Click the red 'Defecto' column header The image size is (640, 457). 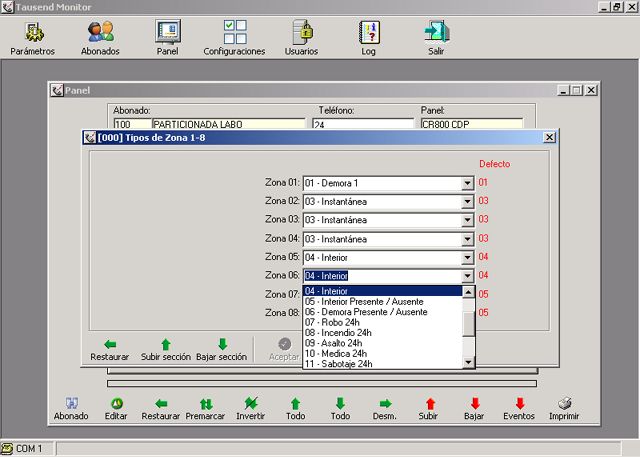[x=495, y=164]
